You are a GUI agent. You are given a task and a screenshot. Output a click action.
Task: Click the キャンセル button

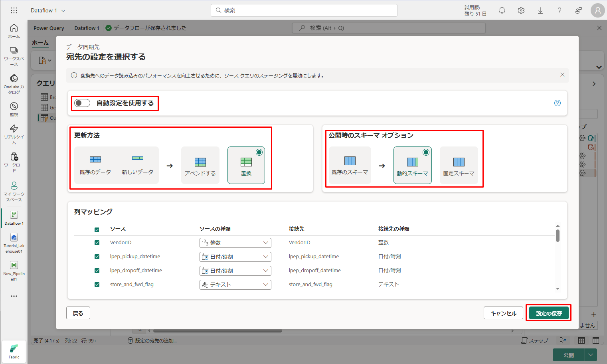point(503,313)
